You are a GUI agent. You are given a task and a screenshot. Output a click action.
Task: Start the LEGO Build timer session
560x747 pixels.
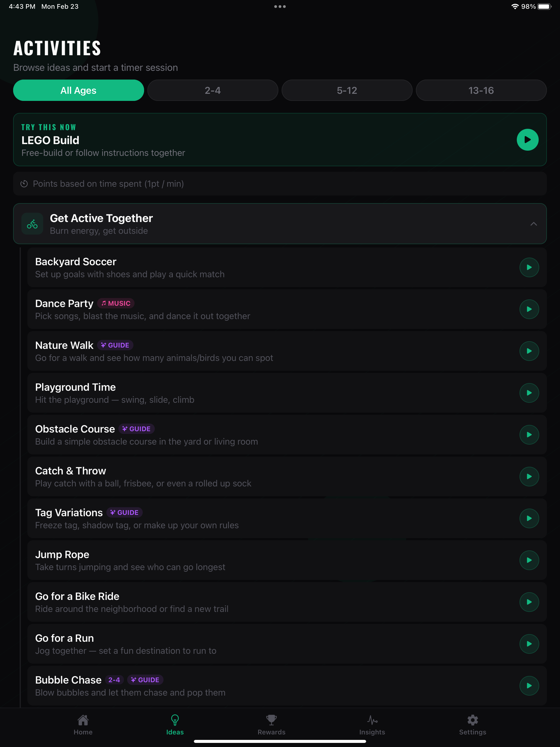[527, 139]
